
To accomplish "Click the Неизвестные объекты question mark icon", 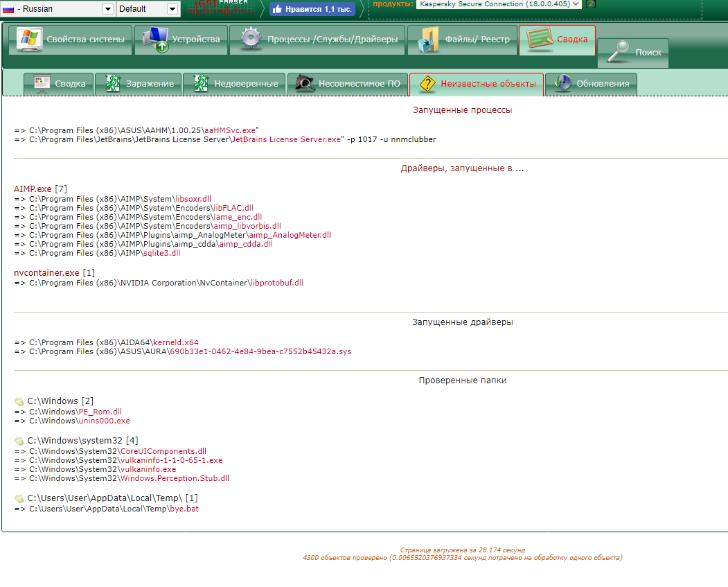I will (x=427, y=84).
